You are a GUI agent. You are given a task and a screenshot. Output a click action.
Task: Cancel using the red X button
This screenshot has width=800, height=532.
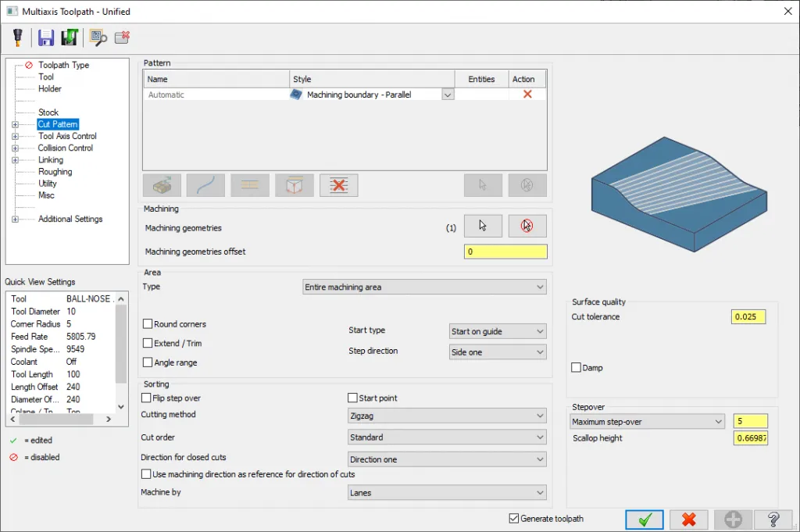[689, 520]
